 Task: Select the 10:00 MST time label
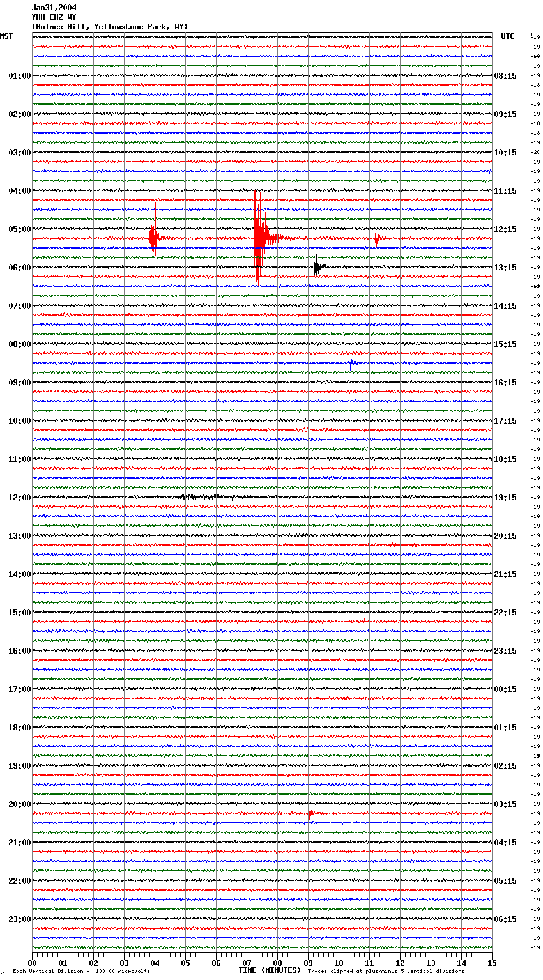point(20,421)
